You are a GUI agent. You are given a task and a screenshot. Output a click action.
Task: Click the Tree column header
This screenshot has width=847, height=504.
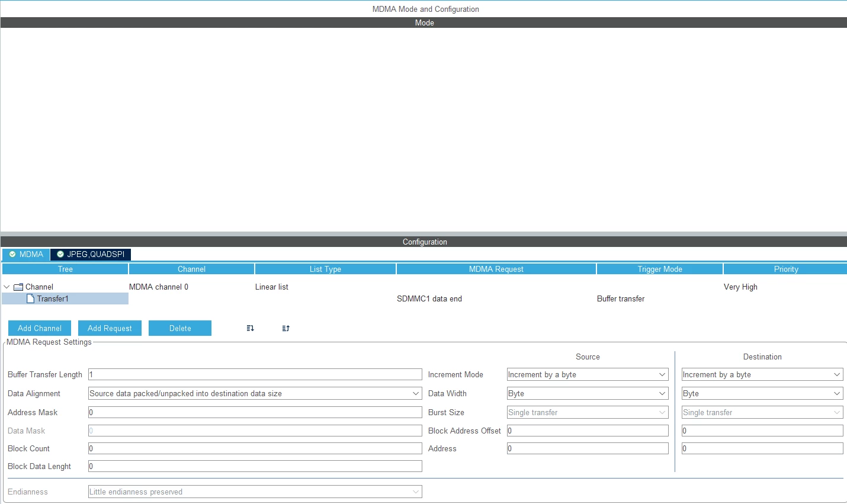coord(65,269)
